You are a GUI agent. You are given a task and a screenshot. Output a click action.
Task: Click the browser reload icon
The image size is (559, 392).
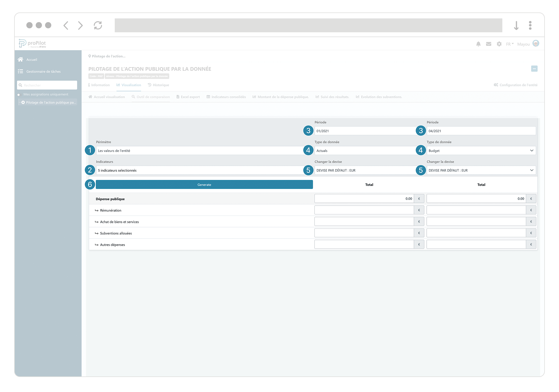click(98, 25)
